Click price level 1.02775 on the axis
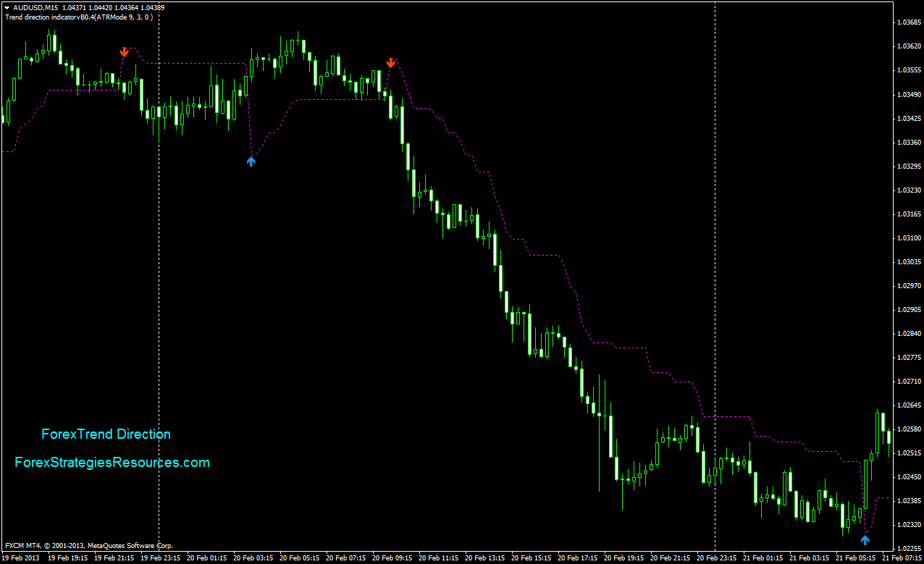924x564 pixels. 908,357
